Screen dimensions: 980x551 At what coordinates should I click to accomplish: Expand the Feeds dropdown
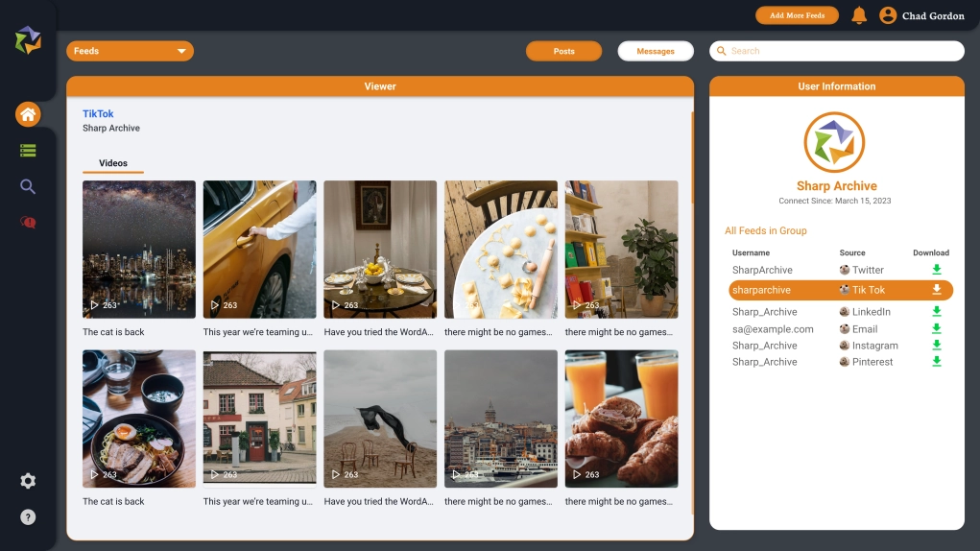[130, 51]
